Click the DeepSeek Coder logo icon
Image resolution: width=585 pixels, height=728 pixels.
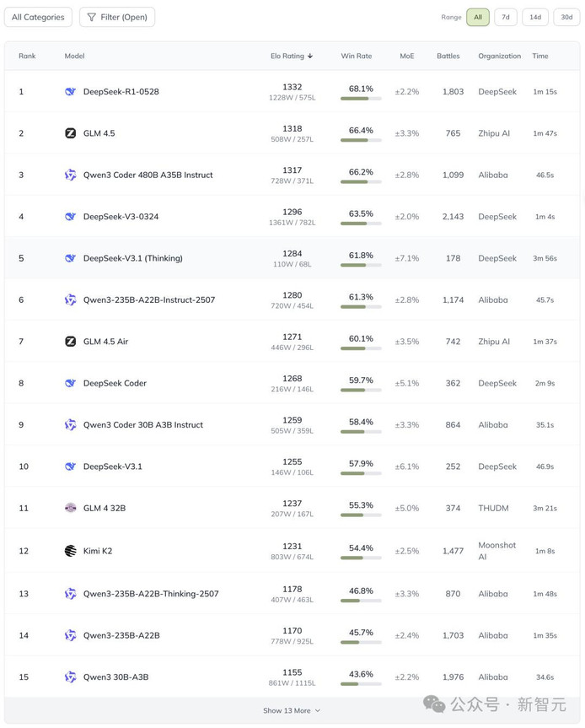click(71, 383)
